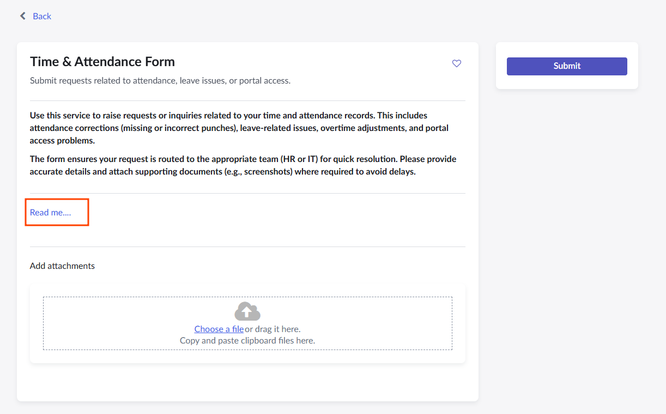Click "Copy and paste clipboard files here." text
The height and width of the screenshot is (414, 666).
coord(247,341)
